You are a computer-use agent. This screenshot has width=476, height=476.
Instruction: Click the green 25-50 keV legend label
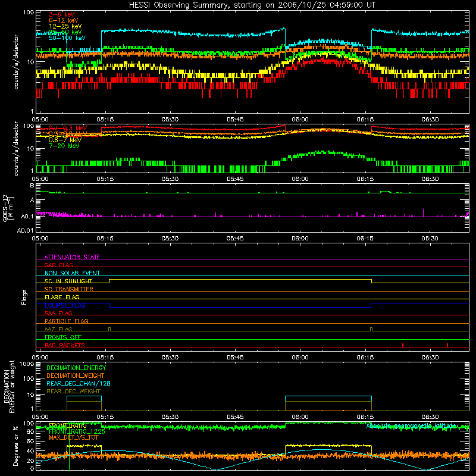[x=65, y=32]
